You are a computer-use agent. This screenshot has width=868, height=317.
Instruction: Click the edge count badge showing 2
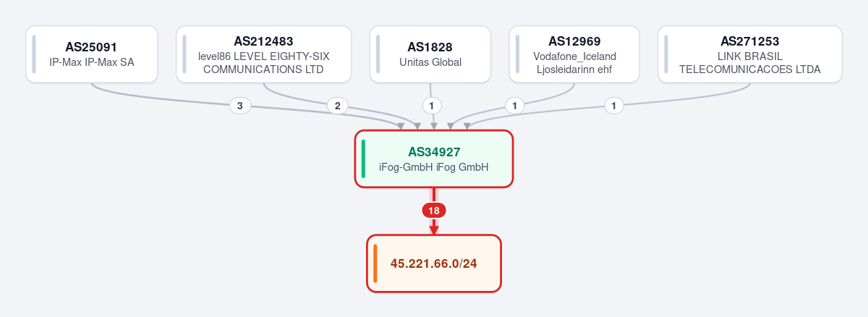(x=336, y=106)
